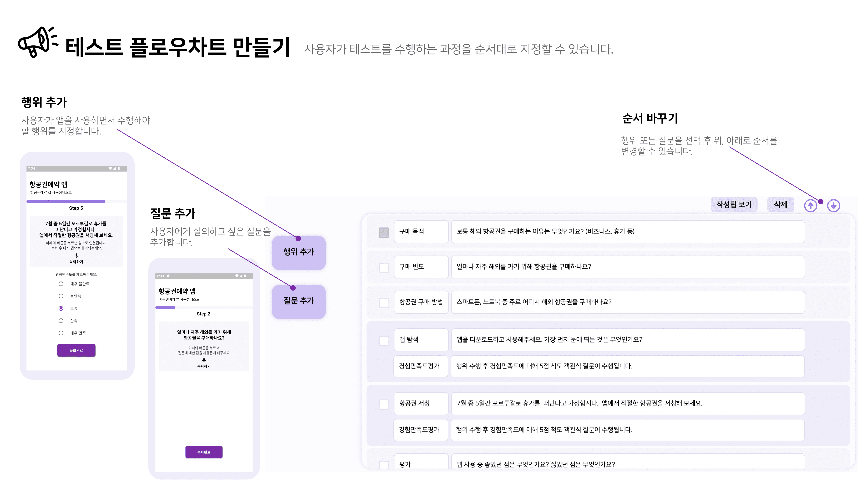This screenshot has width=868, height=488.
Task: Click the 구매 빈도 title field
Action: tap(421, 267)
